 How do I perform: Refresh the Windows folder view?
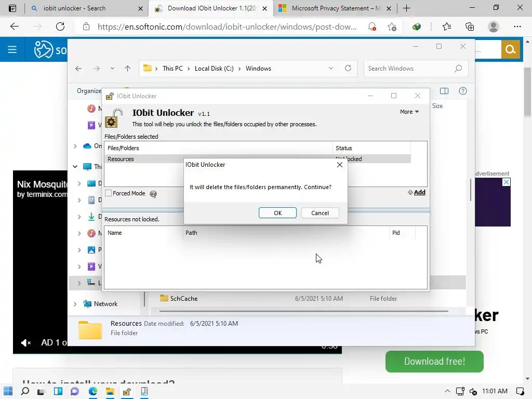click(348, 68)
